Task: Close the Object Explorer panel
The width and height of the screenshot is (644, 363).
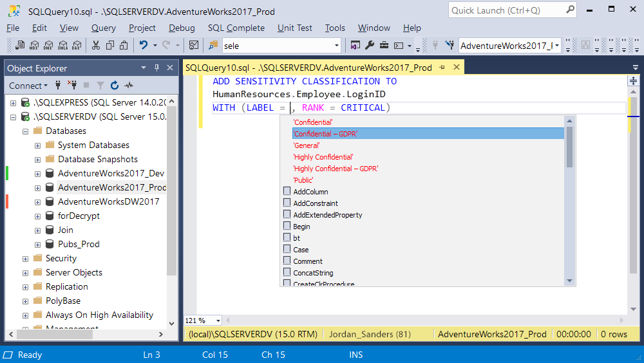Action: 170,68
